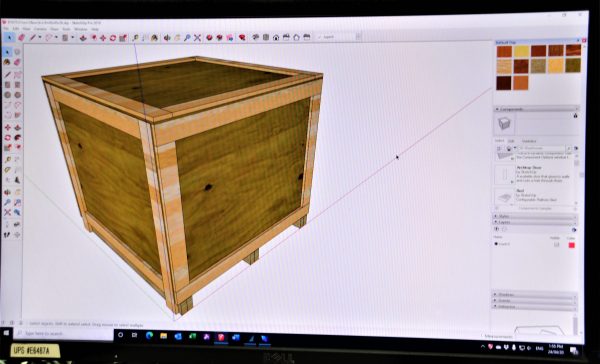Open the Arc tool dropdown arrow in top toolbar

[56, 37]
